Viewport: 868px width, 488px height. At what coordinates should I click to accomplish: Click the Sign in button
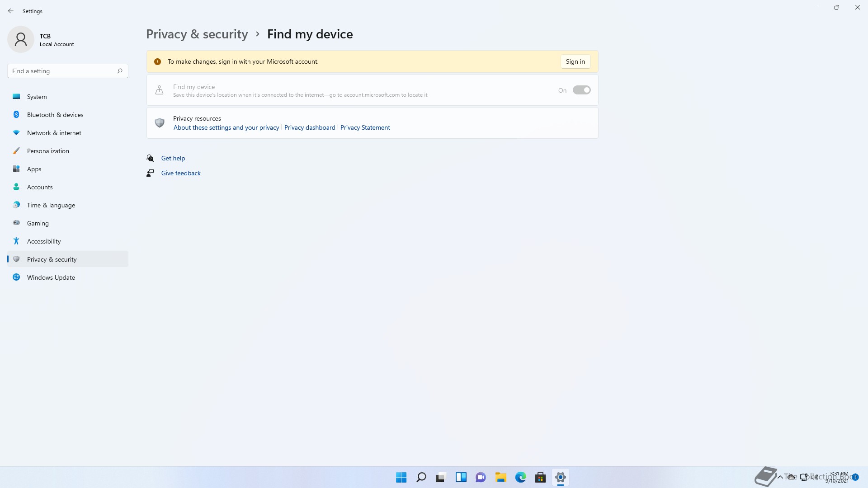pyautogui.click(x=575, y=61)
